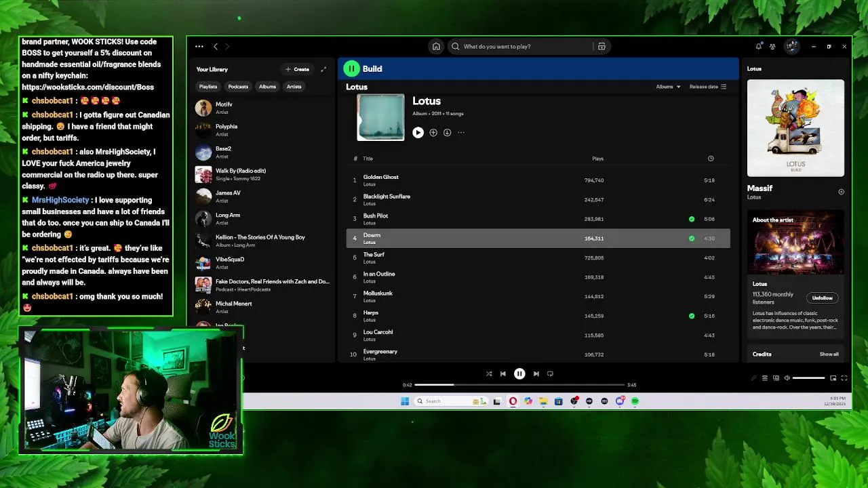Open the Windows Start menu

coord(405,401)
